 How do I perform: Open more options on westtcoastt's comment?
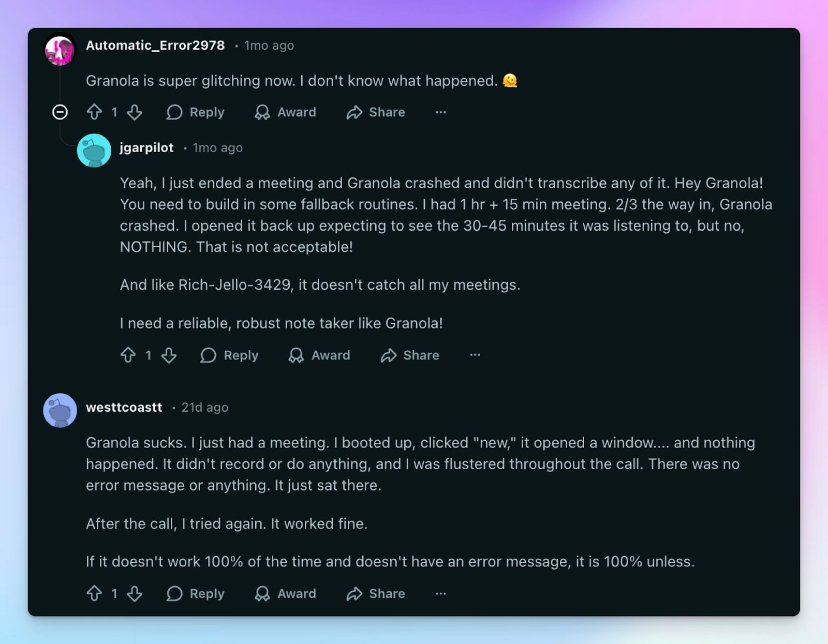(440, 594)
